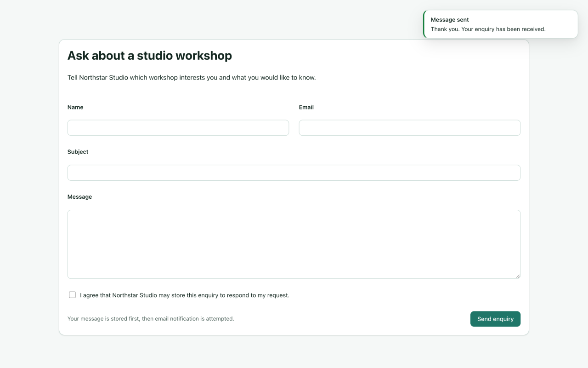Screen dimensions: 588x368
Task: Click the "Your message is stored first" note
Action: tap(151, 319)
